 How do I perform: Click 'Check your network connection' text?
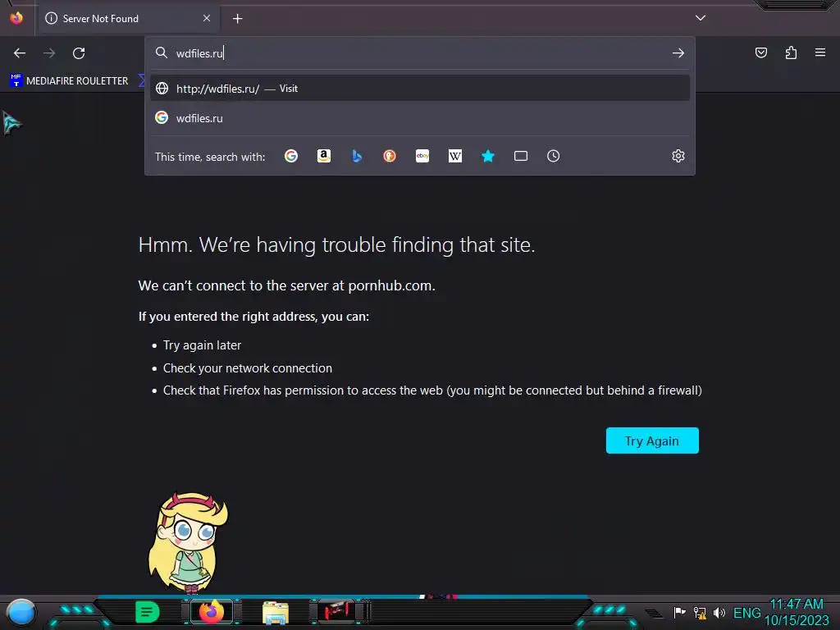tap(248, 368)
